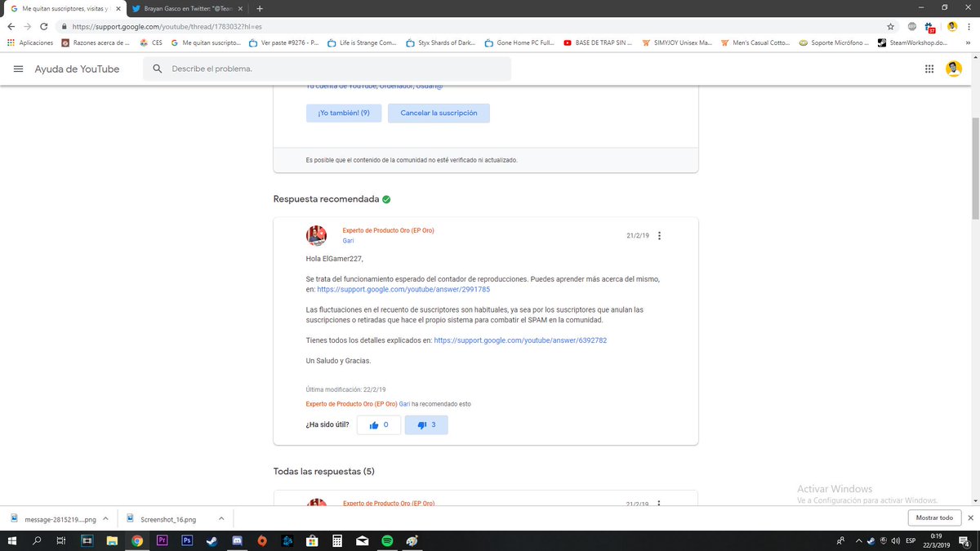This screenshot has height=551, width=980.
Task: Open File Explorer from the taskbar
Action: (112, 540)
